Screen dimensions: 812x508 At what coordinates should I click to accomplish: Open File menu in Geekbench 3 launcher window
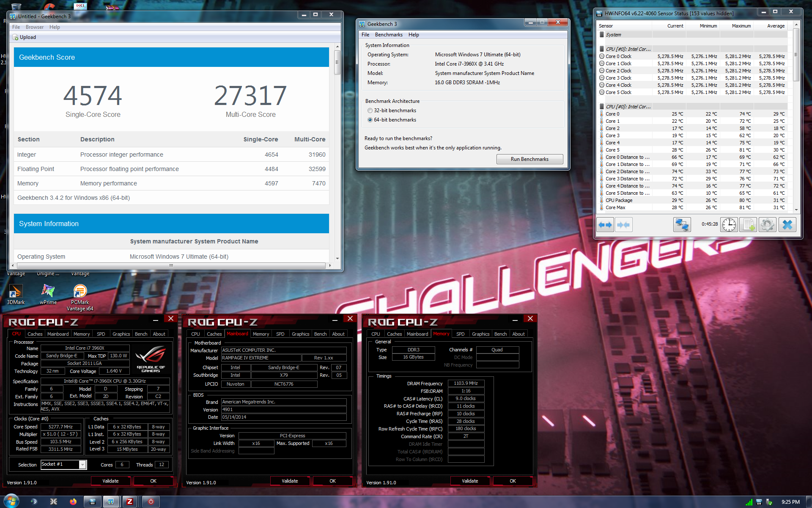click(365, 35)
